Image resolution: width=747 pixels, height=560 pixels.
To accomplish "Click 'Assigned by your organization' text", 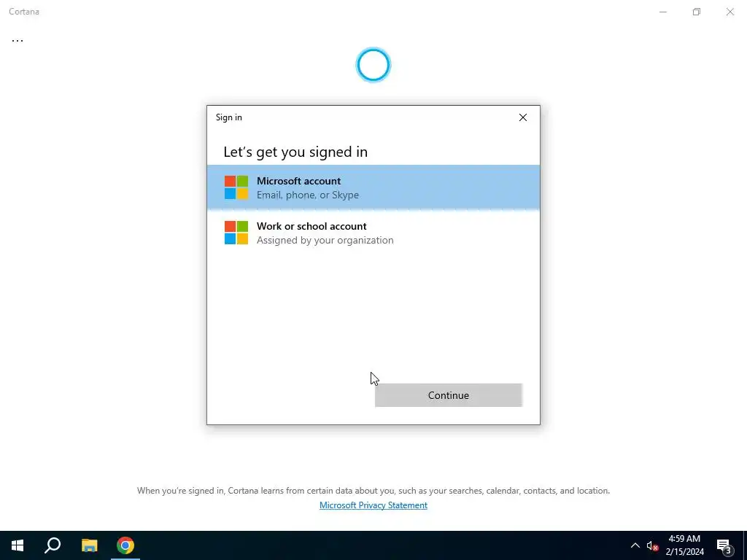I will click(325, 240).
